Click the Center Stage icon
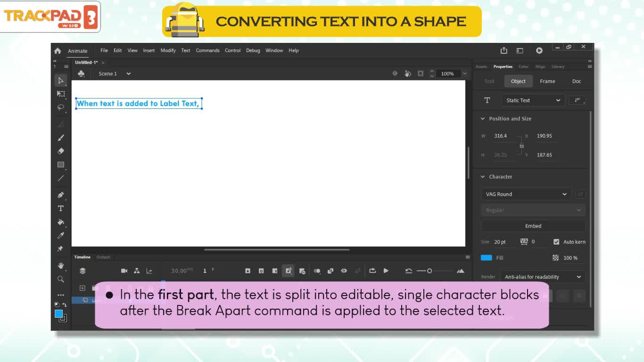Image resolution: width=644 pixels, height=362 pixels. click(x=395, y=74)
